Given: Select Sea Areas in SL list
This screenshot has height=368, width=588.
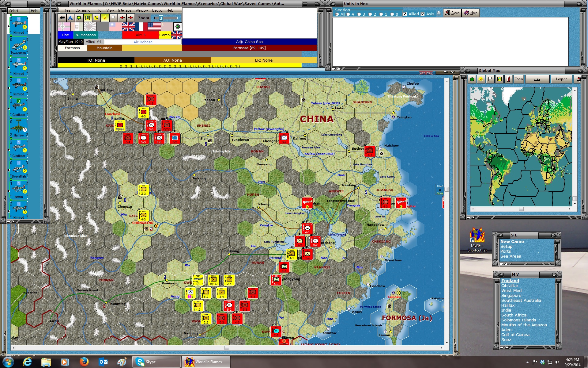Looking at the screenshot, I should click(511, 256).
